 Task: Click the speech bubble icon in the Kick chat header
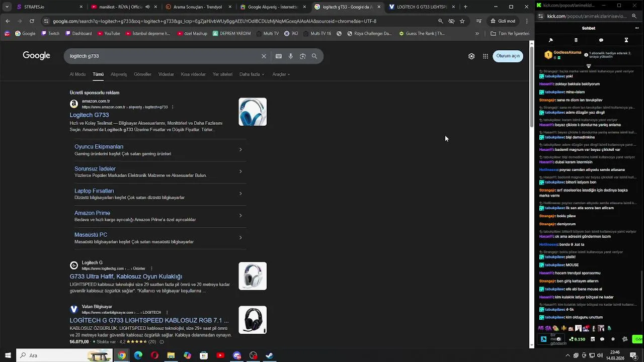[601, 40]
